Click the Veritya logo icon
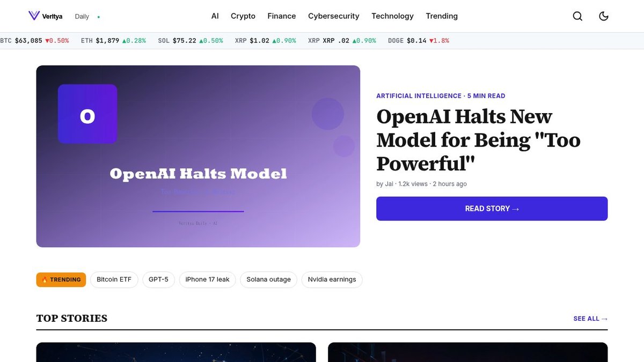 pos(34,16)
